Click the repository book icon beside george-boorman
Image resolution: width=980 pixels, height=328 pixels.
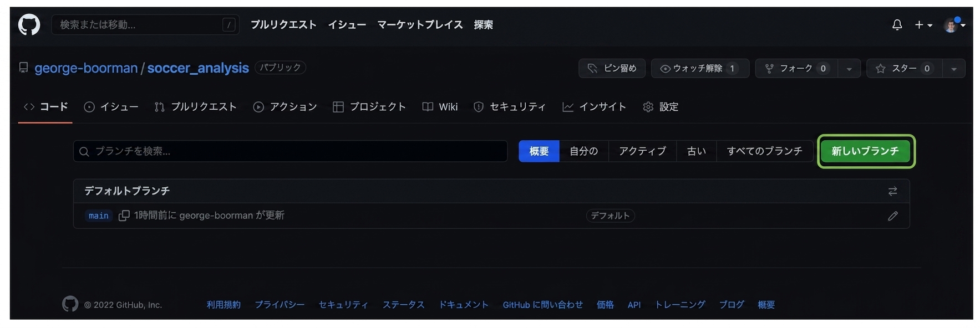23,68
